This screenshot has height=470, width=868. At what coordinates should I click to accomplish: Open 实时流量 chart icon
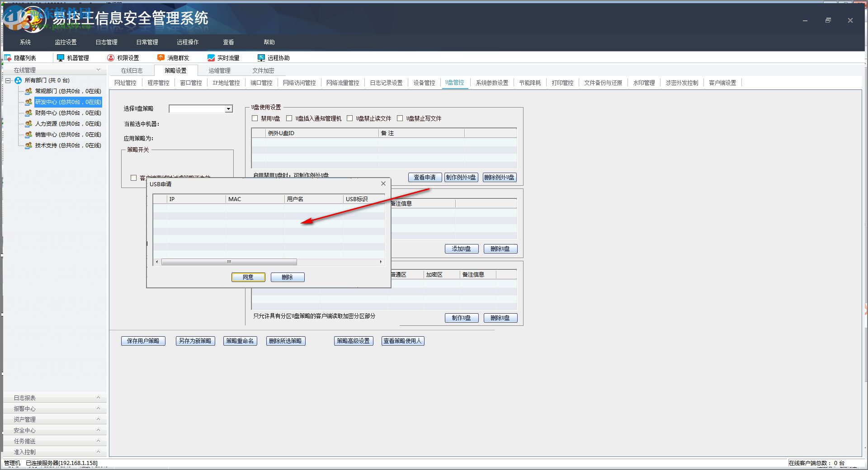tap(211, 58)
